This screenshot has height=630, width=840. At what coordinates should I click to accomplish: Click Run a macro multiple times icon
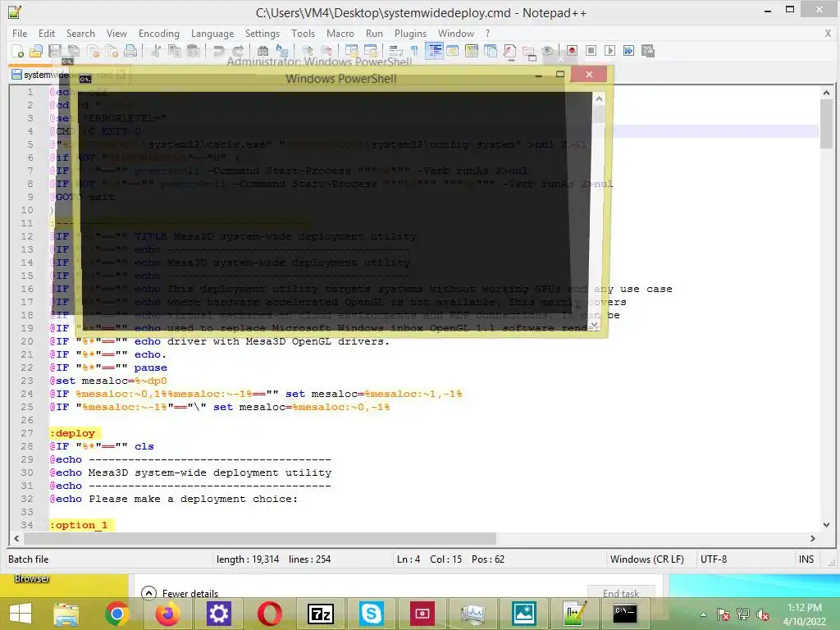click(x=628, y=51)
